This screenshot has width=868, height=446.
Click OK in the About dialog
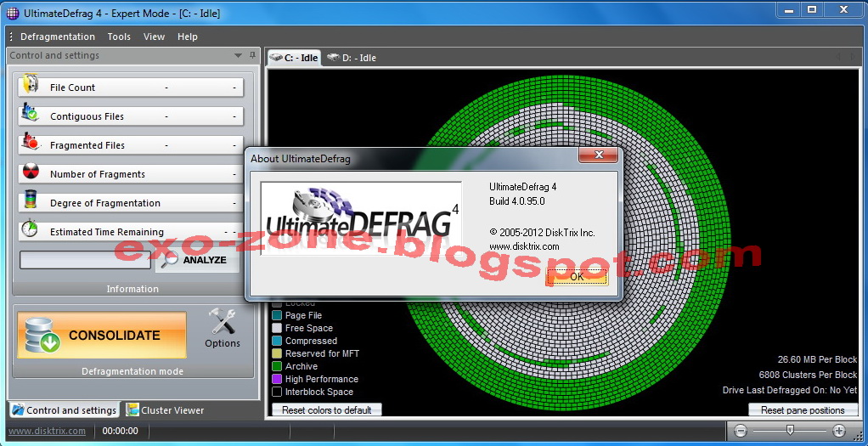pos(577,276)
